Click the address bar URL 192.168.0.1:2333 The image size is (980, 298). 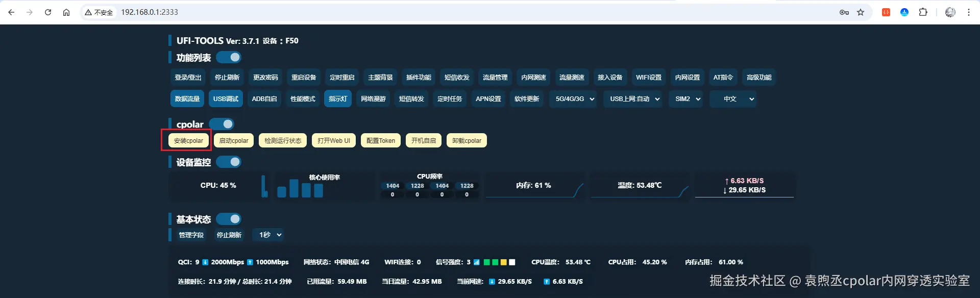[x=150, y=12]
